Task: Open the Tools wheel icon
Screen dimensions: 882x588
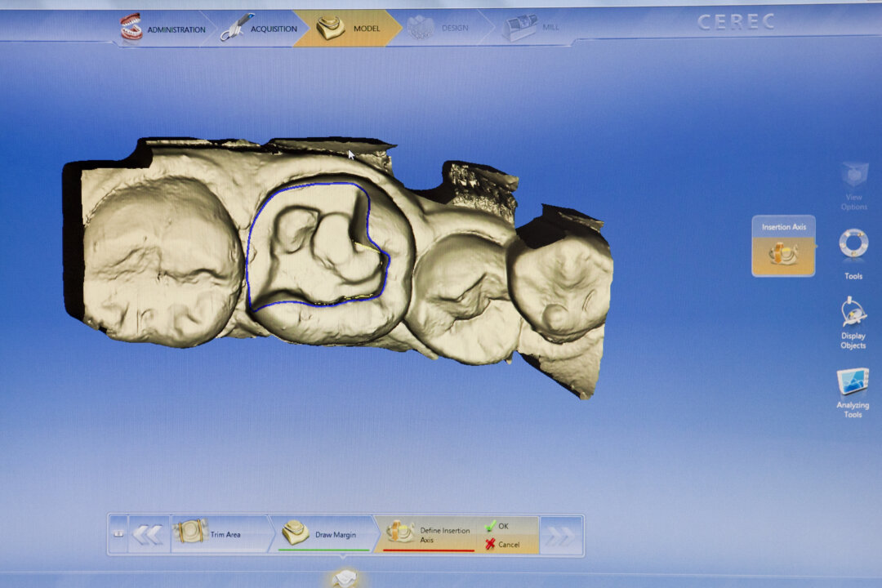Action: tap(853, 253)
